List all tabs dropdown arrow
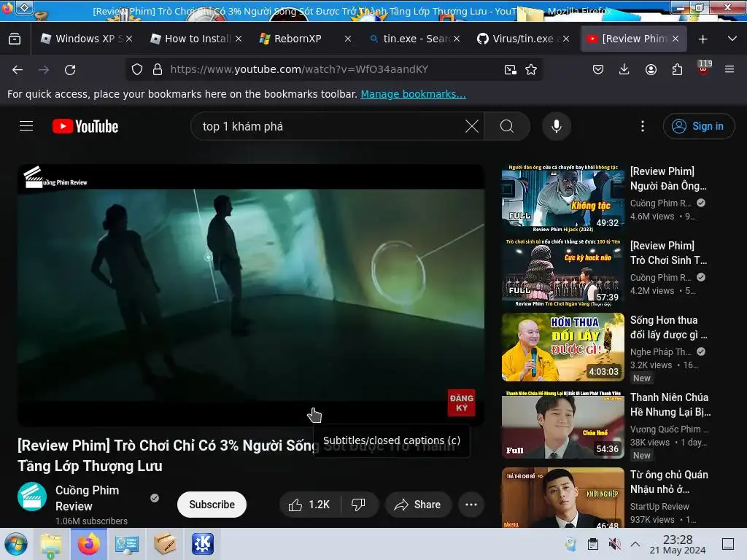Image resolution: width=747 pixels, height=560 pixels. pyautogui.click(x=732, y=39)
